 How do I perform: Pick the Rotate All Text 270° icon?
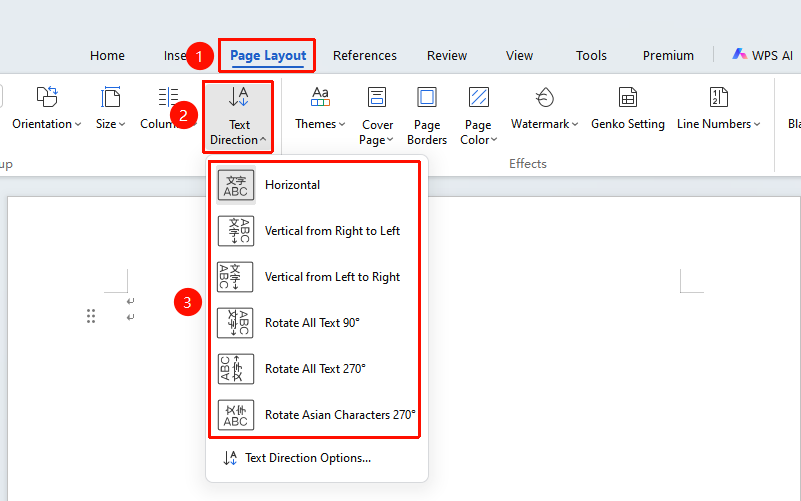[x=235, y=369]
